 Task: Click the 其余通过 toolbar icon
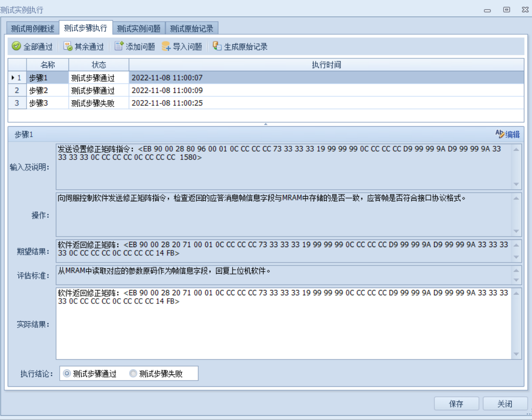tap(68, 46)
